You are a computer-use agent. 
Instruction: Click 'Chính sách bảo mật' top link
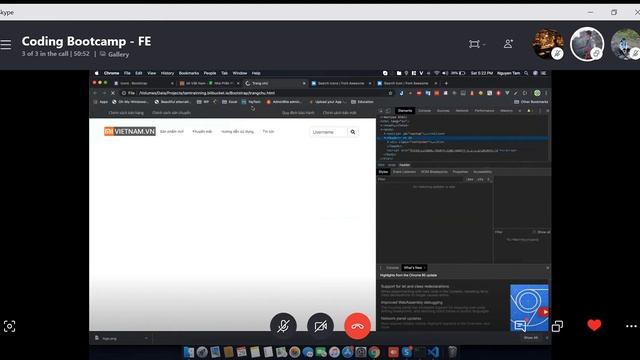(340, 113)
